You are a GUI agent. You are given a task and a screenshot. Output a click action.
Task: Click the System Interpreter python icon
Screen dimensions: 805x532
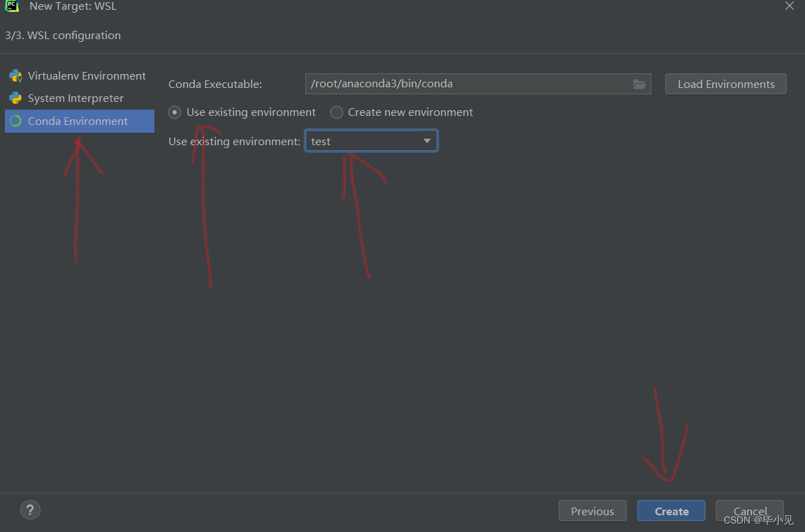click(15, 98)
